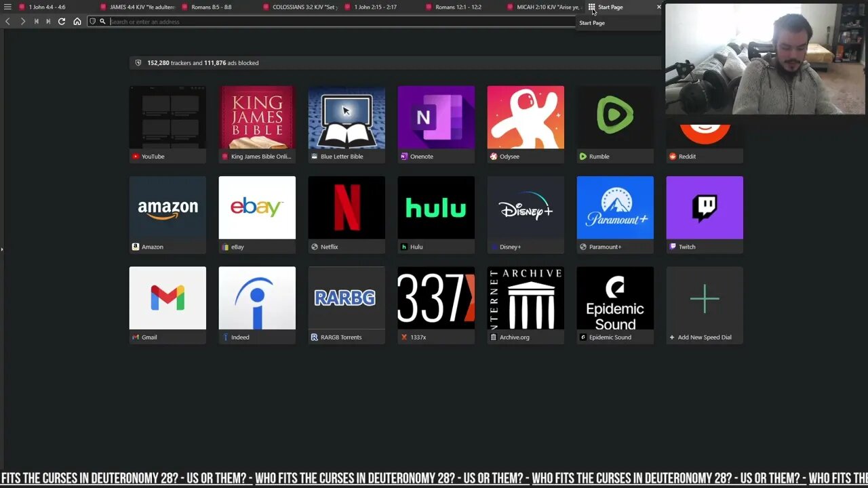Switch to the 1 John 2:15 - 2:17 tab
The image size is (868, 488).
375,7
